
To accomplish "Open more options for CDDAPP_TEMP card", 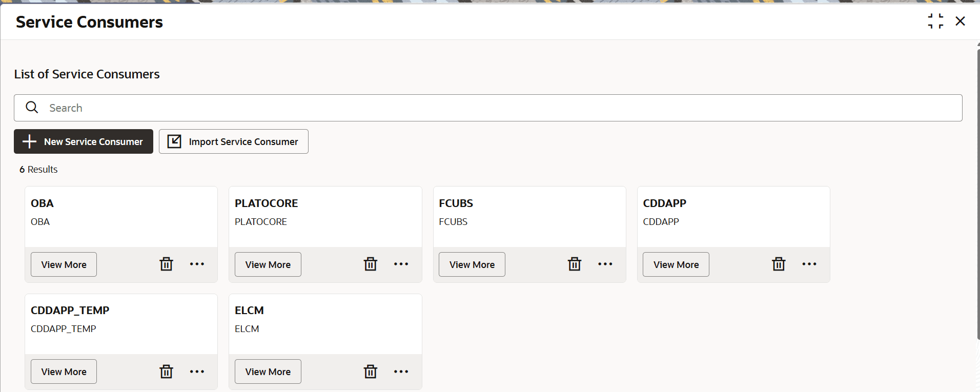I will pyautogui.click(x=197, y=372).
